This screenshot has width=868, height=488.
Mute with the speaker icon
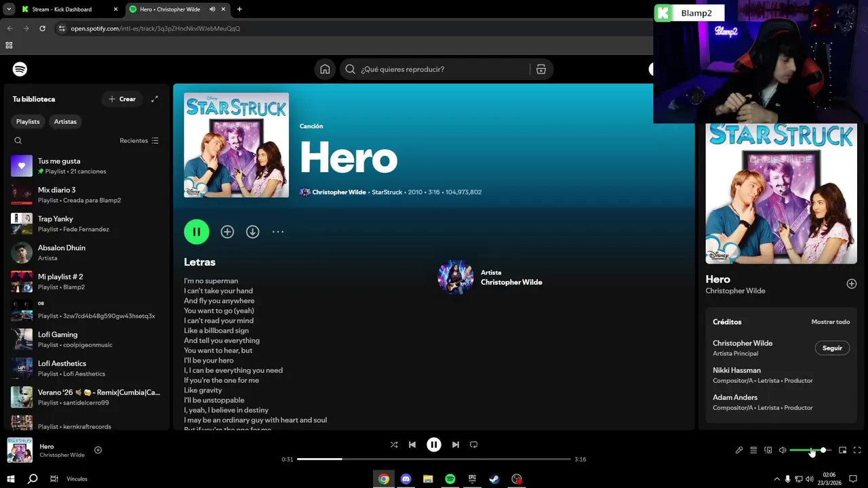tap(783, 450)
